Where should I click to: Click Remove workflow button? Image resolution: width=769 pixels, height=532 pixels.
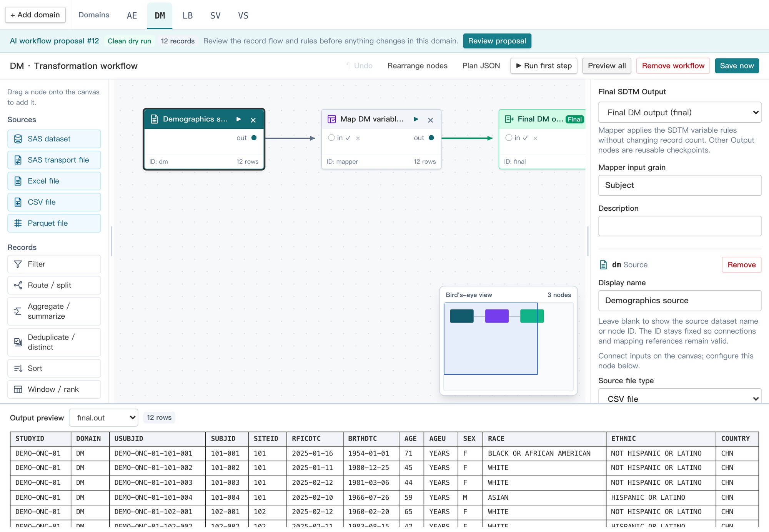[x=673, y=66]
